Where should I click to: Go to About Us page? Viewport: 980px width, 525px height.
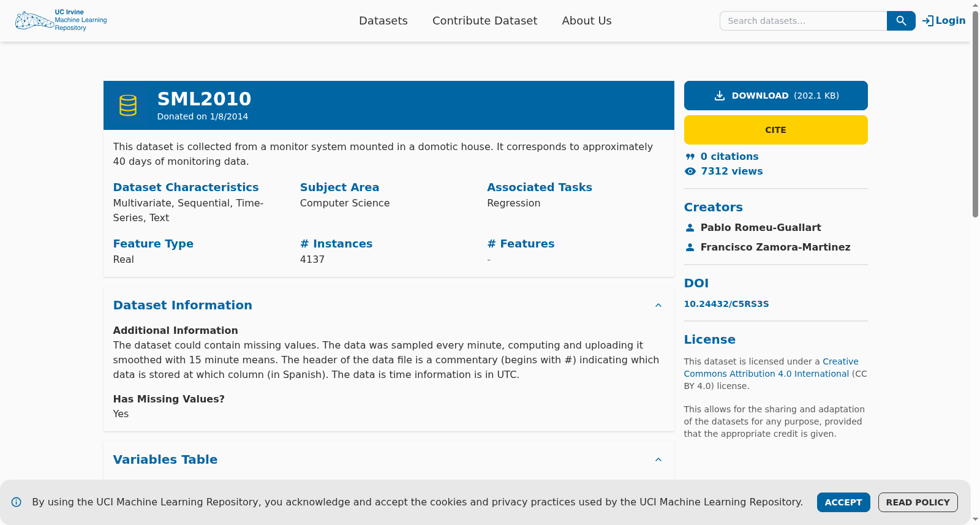point(587,21)
